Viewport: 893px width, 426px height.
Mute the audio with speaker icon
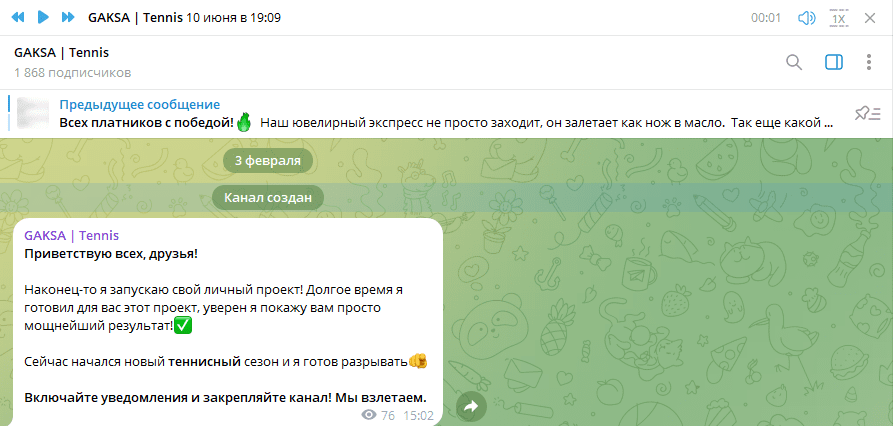[x=806, y=18]
